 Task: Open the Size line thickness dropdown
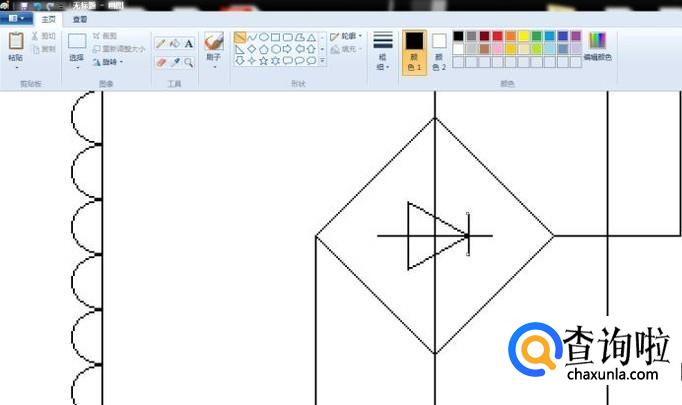coord(382,51)
